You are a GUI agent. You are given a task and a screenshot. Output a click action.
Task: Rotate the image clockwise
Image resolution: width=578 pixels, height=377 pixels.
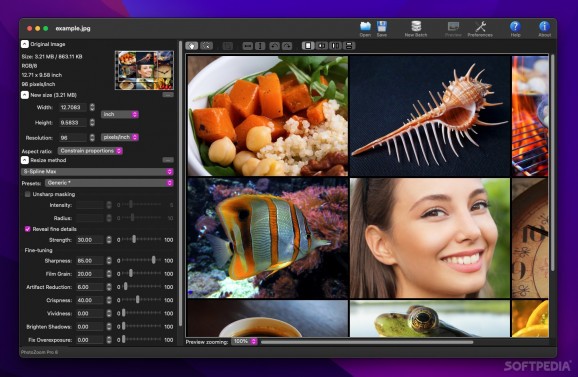287,46
